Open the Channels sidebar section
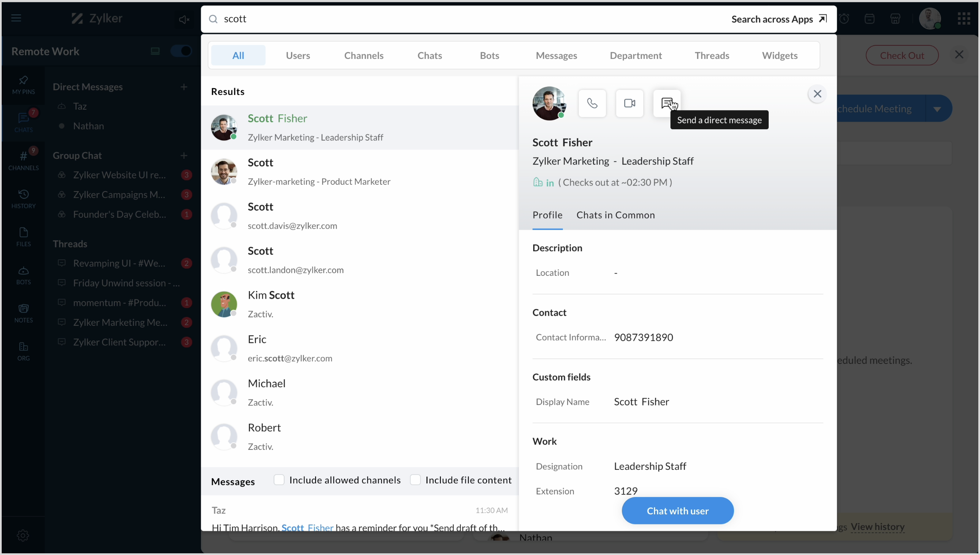 (x=23, y=160)
